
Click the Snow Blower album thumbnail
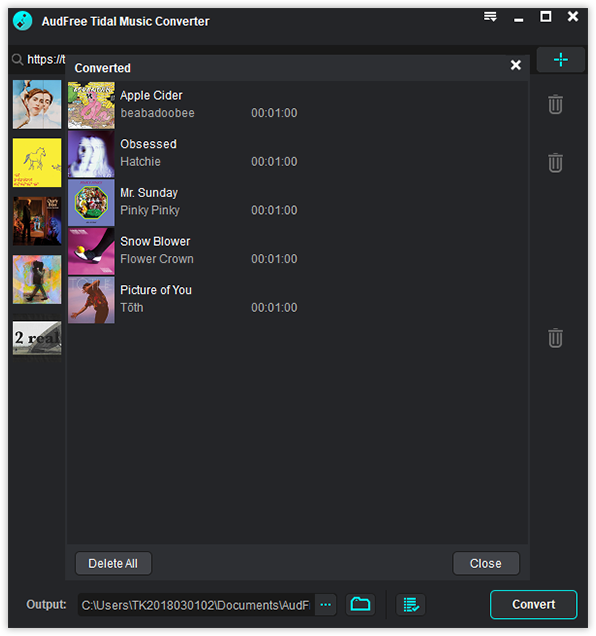91,251
